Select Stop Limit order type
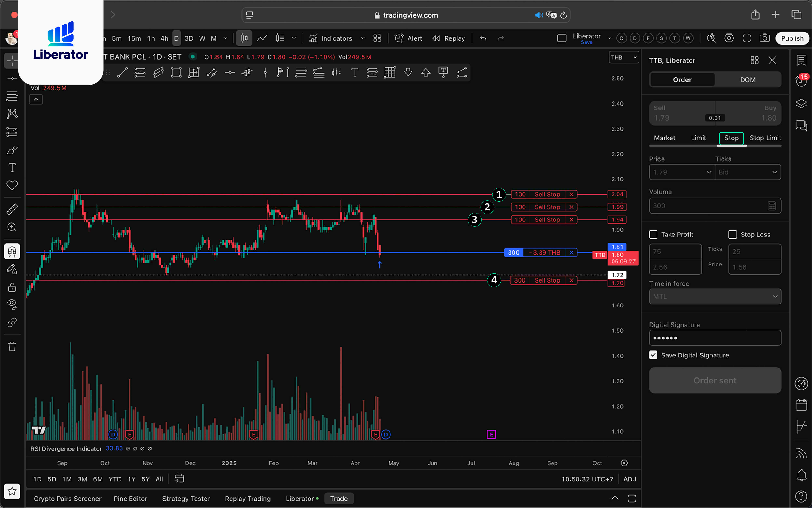 pyautogui.click(x=765, y=138)
